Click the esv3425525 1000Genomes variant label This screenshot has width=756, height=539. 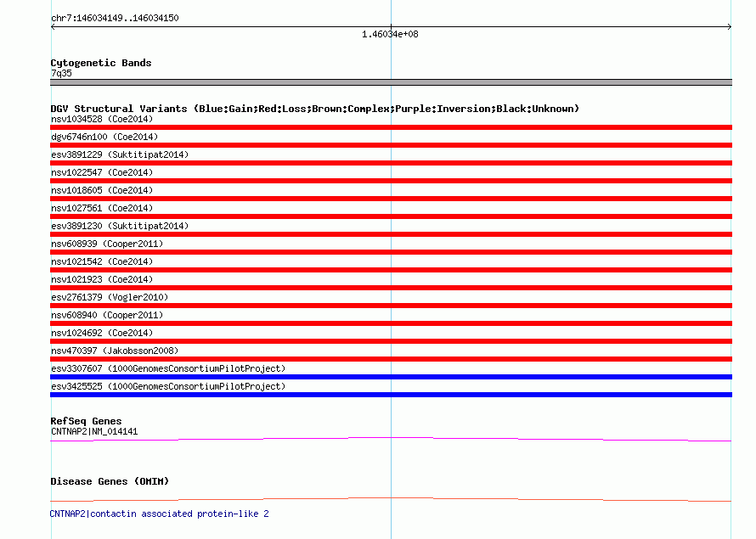click(168, 386)
